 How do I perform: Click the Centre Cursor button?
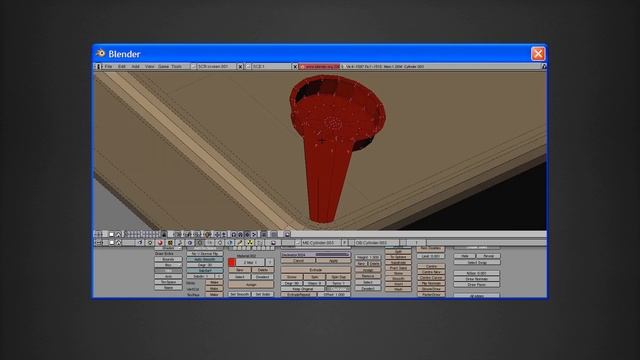pos(431,278)
